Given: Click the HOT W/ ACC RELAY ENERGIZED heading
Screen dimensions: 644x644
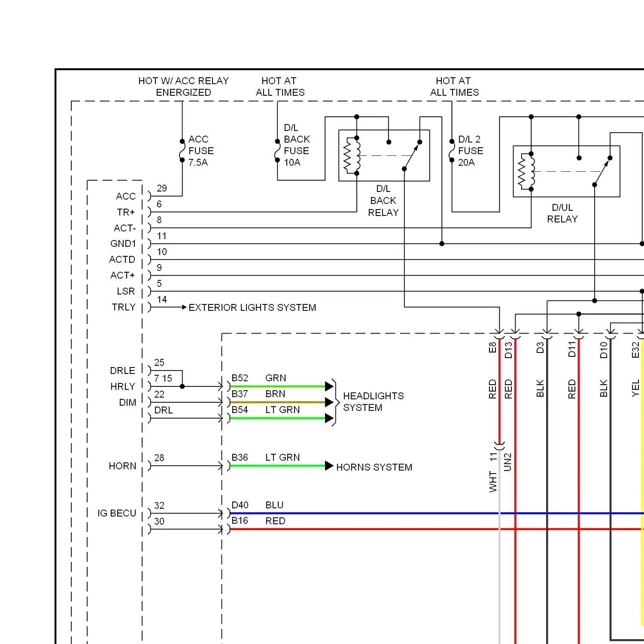Looking at the screenshot, I should point(183,87).
